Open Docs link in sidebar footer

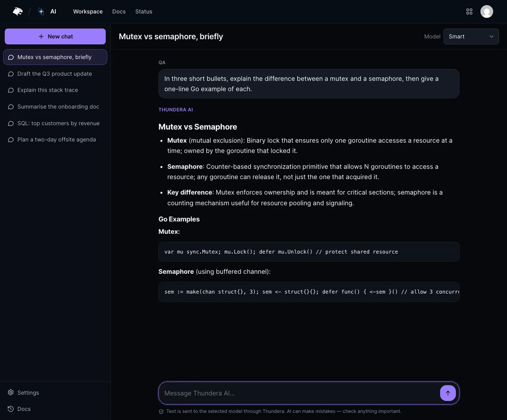point(55,409)
